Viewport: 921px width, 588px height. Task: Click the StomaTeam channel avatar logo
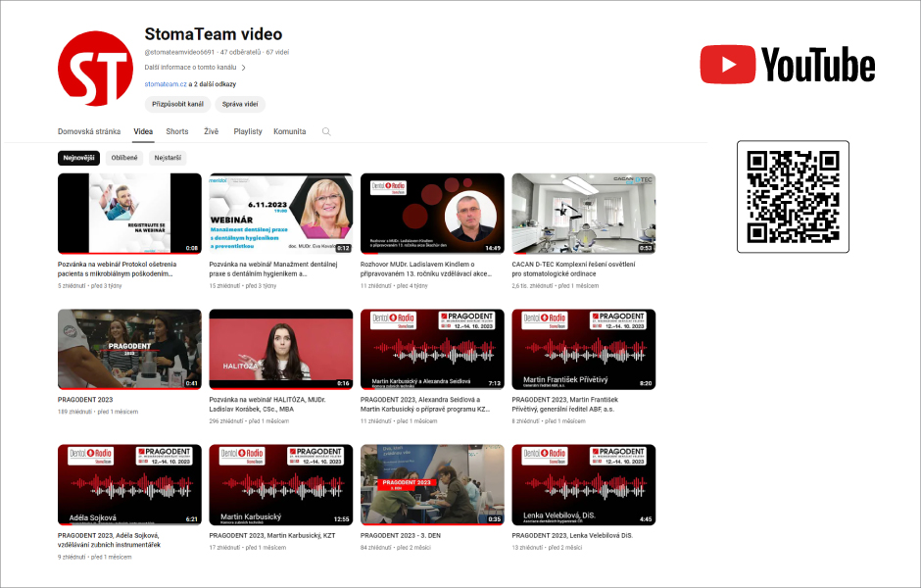[95, 69]
